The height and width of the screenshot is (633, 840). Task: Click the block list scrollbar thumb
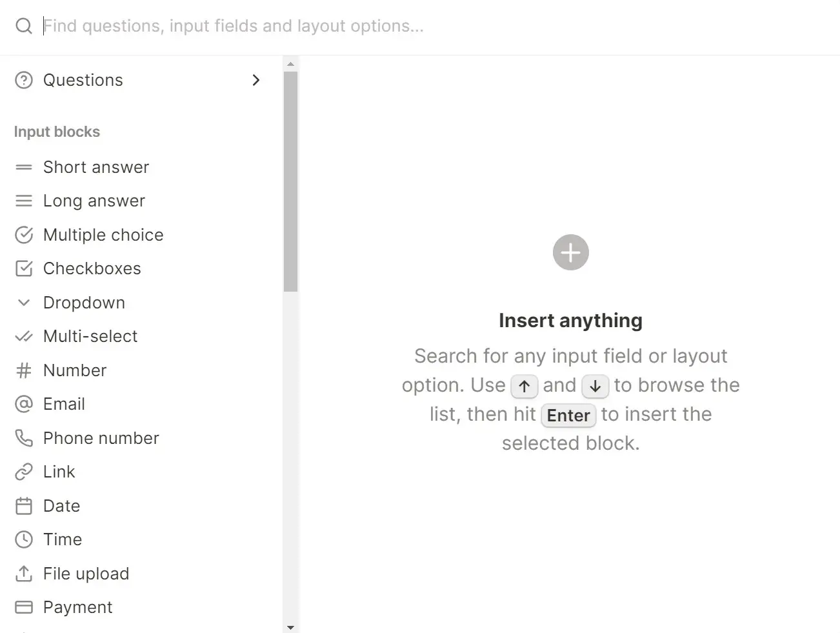pyautogui.click(x=290, y=181)
